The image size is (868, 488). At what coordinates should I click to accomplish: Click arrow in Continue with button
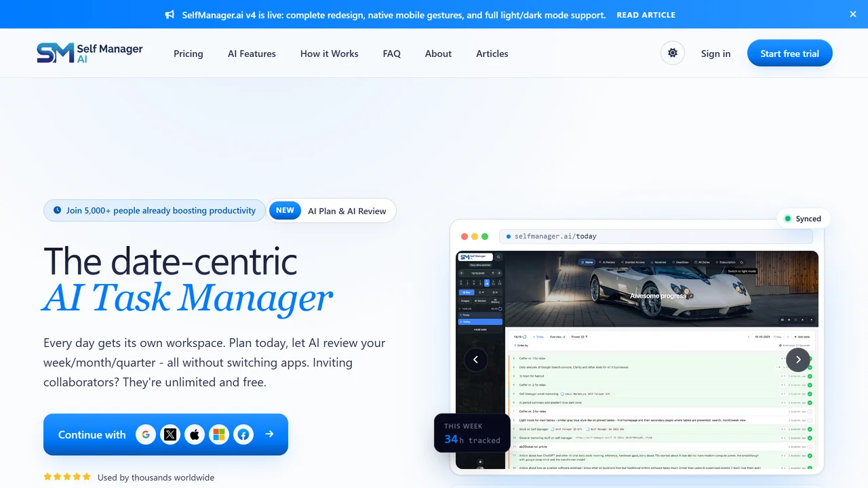click(x=269, y=434)
